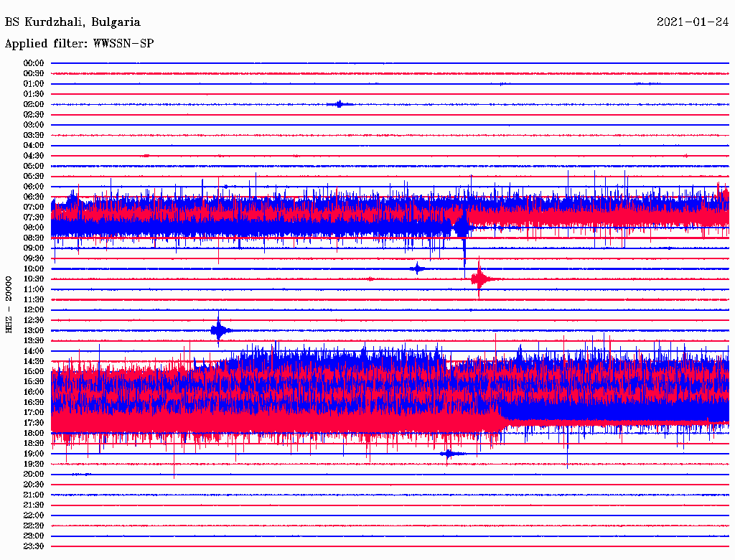Viewport: 735px width, 560px height.
Task: Click the '00:30' time label
Action: [x=34, y=74]
